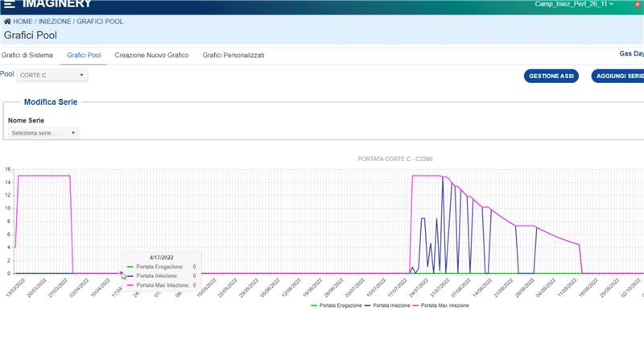The width and height of the screenshot is (644, 361).
Task: Switch to Grafici di Sistema tab
Action: 27,55
